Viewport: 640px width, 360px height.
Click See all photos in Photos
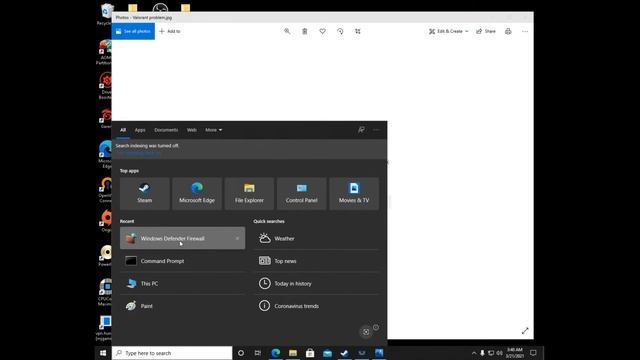[x=133, y=31]
